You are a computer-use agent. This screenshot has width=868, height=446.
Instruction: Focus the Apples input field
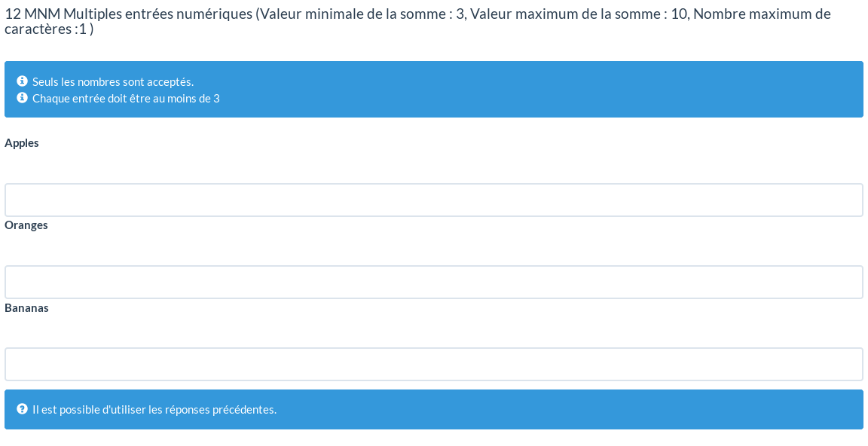(433, 200)
